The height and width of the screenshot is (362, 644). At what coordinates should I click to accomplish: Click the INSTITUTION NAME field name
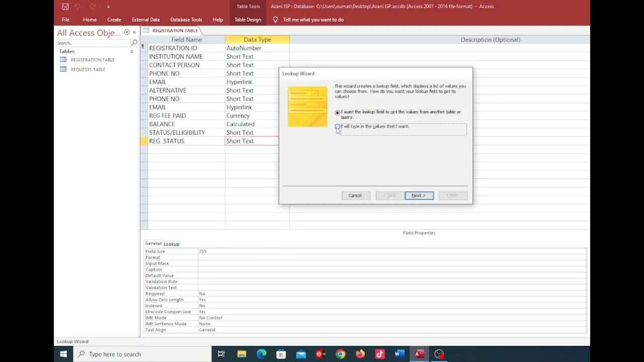pos(176,57)
